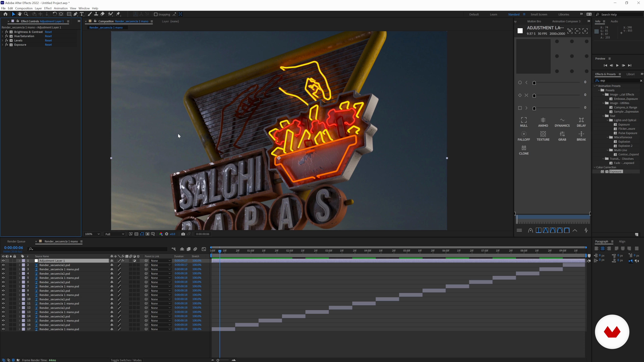Viewport: 644px width, 362px height.
Task: Select the Eraser tool
Action: point(102,14)
